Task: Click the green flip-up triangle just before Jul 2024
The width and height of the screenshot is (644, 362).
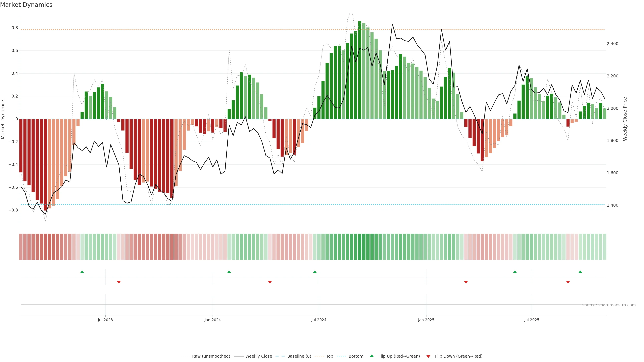Action: 315,272
